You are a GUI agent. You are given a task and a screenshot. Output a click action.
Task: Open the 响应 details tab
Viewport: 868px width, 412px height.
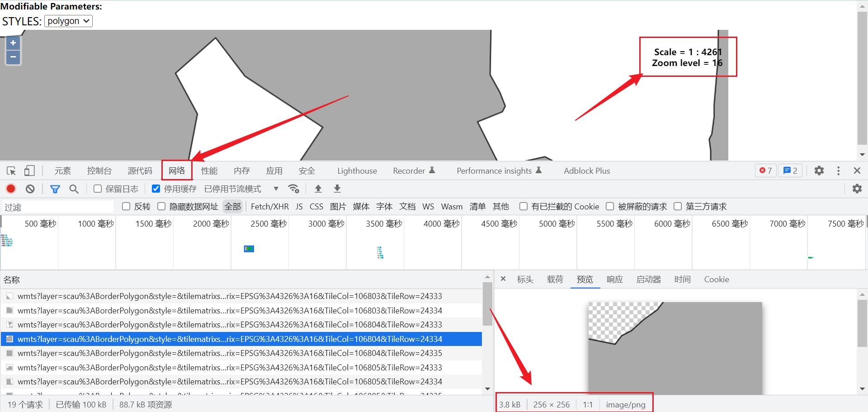click(615, 279)
